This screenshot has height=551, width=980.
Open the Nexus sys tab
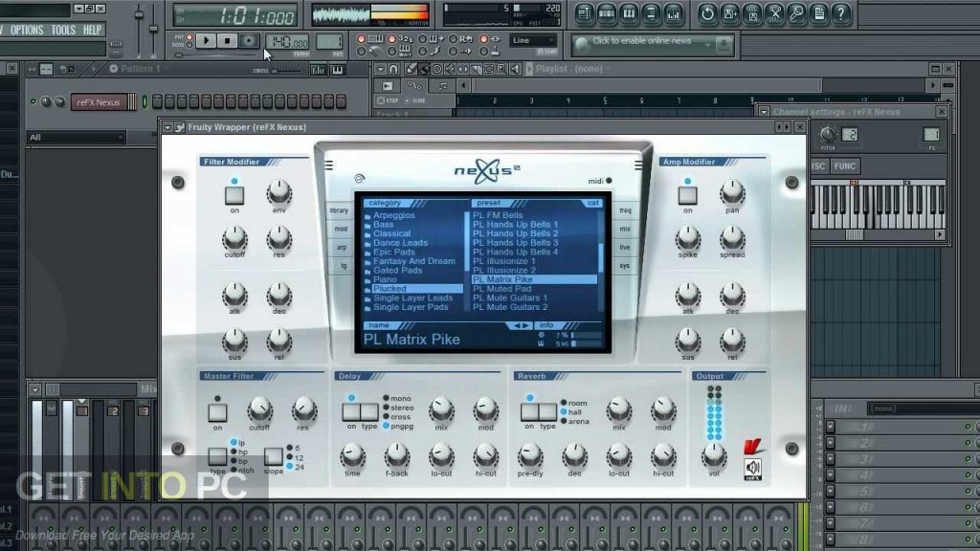(624, 266)
